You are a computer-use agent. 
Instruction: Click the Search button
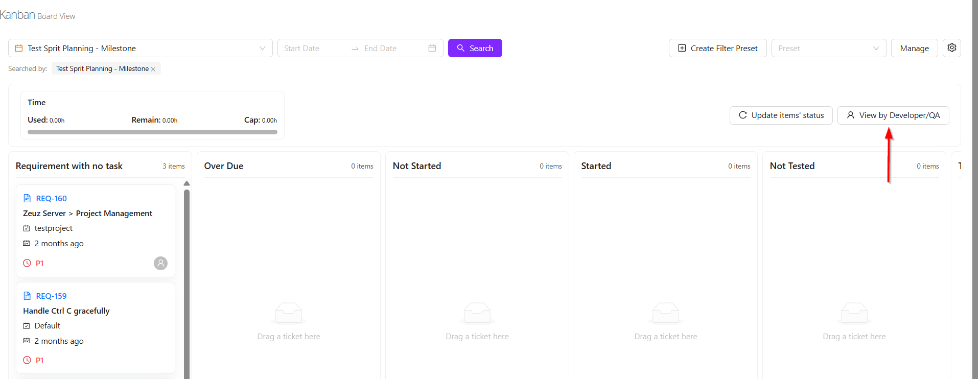(475, 48)
